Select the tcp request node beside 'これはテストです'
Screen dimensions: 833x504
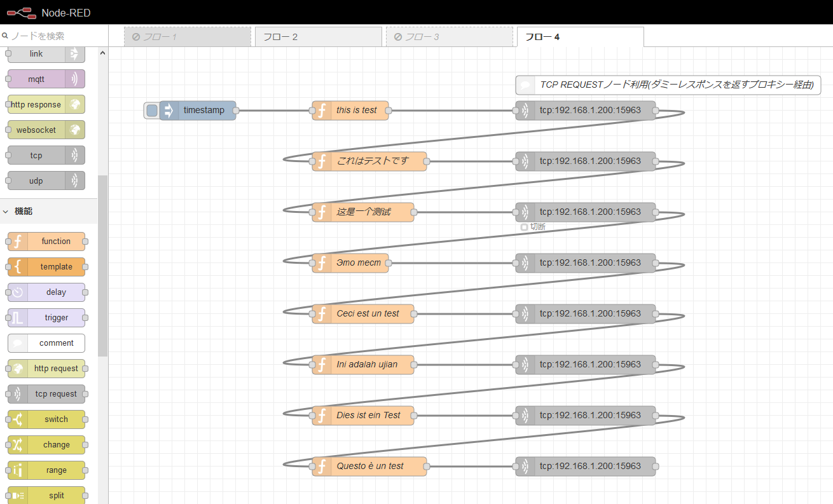coord(586,161)
